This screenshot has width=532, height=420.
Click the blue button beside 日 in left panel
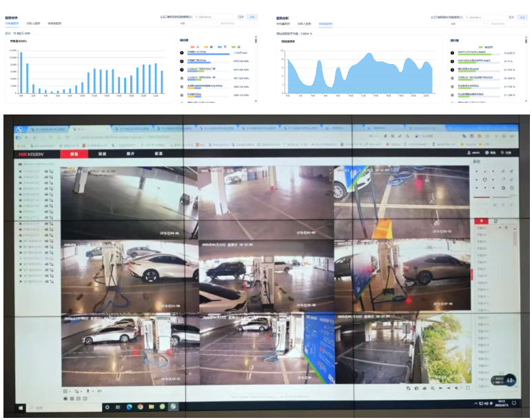(x=252, y=17)
